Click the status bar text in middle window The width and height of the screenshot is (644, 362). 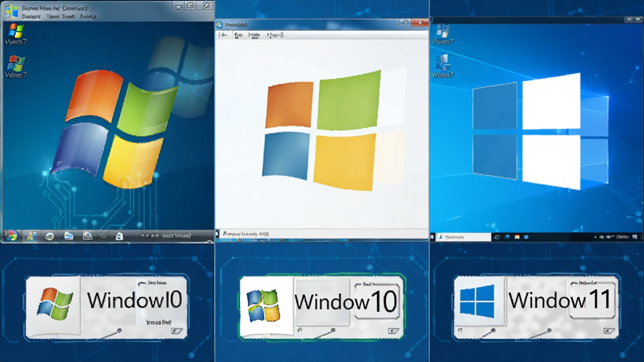pyautogui.click(x=246, y=234)
